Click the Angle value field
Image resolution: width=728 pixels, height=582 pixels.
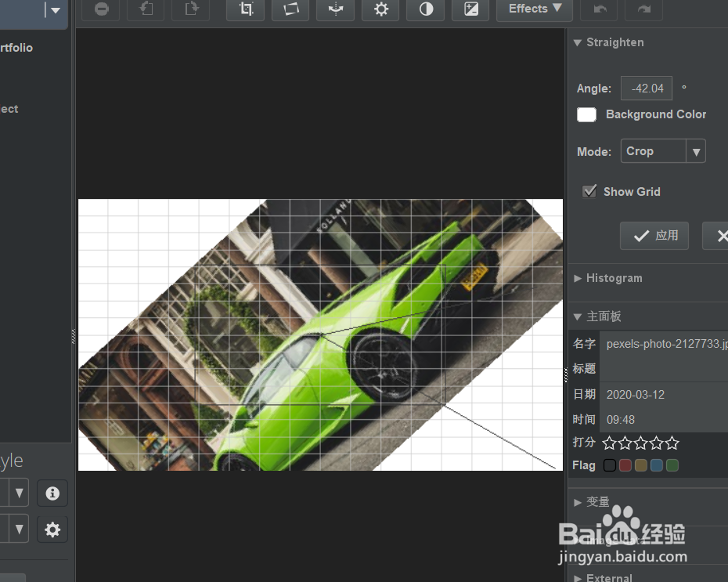[647, 89]
